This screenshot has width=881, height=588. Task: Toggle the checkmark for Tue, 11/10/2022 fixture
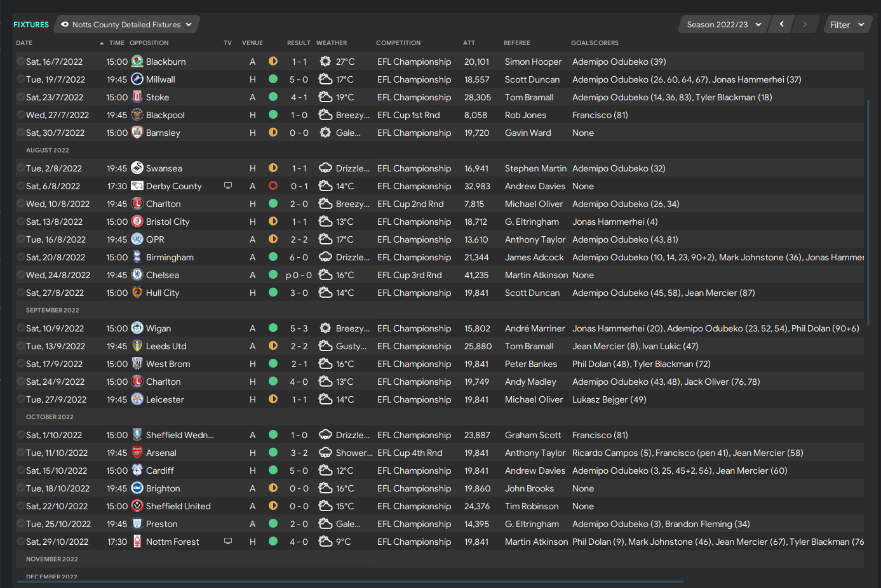20,453
